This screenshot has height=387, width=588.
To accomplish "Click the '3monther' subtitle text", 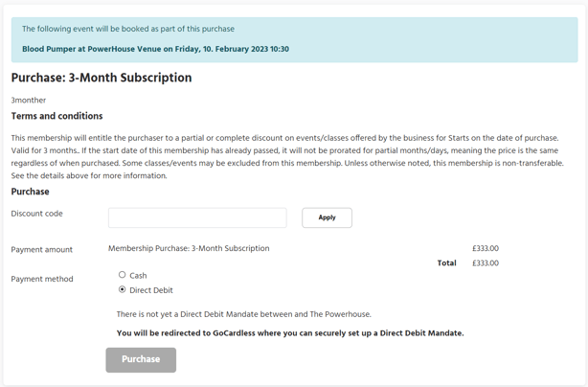I will (28, 100).
